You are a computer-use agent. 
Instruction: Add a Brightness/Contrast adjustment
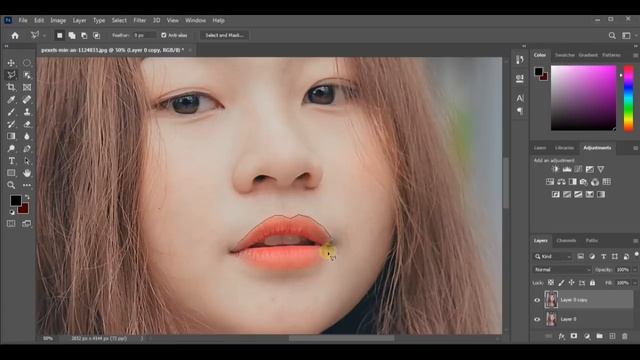(555, 169)
